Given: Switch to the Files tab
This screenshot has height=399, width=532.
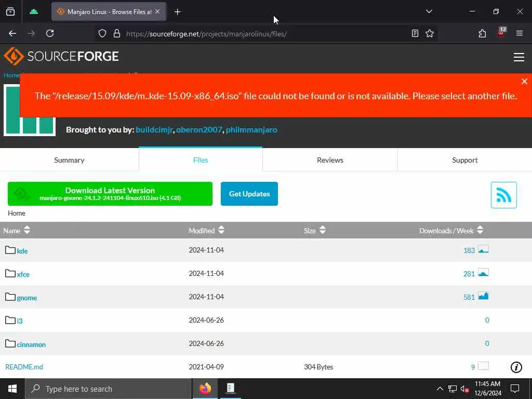Looking at the screenshot, I should pos(201,160).
